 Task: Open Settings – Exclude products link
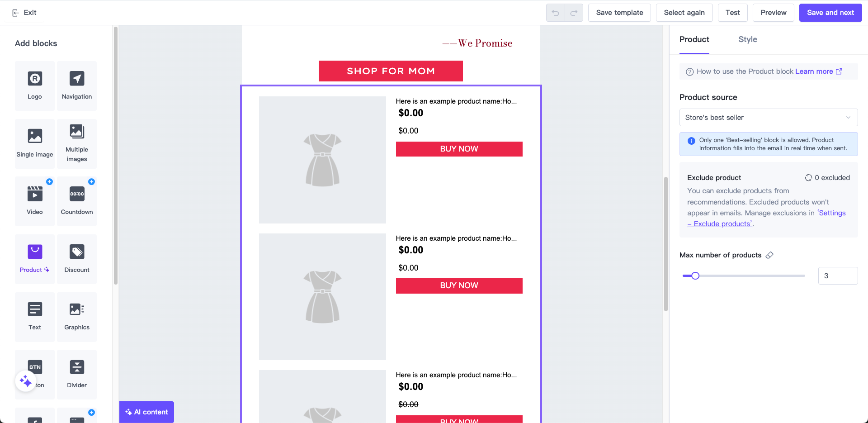click(831, 213)
